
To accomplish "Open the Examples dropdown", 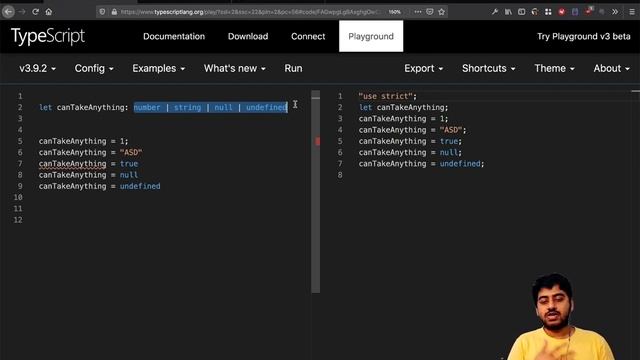I will (158, 68).
